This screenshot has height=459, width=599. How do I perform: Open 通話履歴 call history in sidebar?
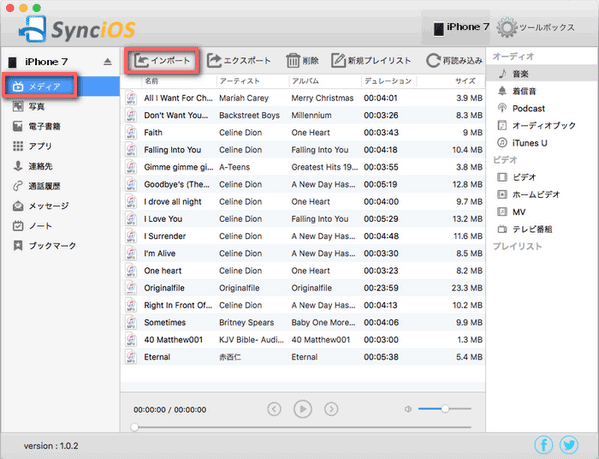37,186
